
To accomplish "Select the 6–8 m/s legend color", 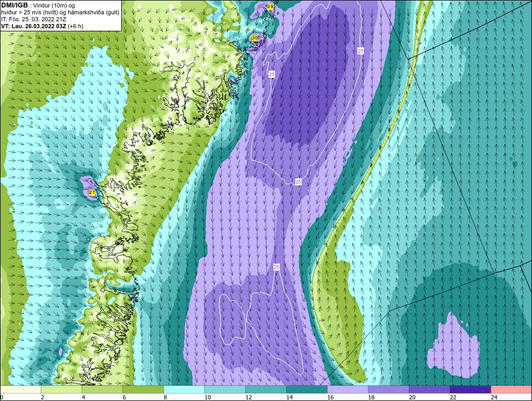I will click(x=143, y=389).
